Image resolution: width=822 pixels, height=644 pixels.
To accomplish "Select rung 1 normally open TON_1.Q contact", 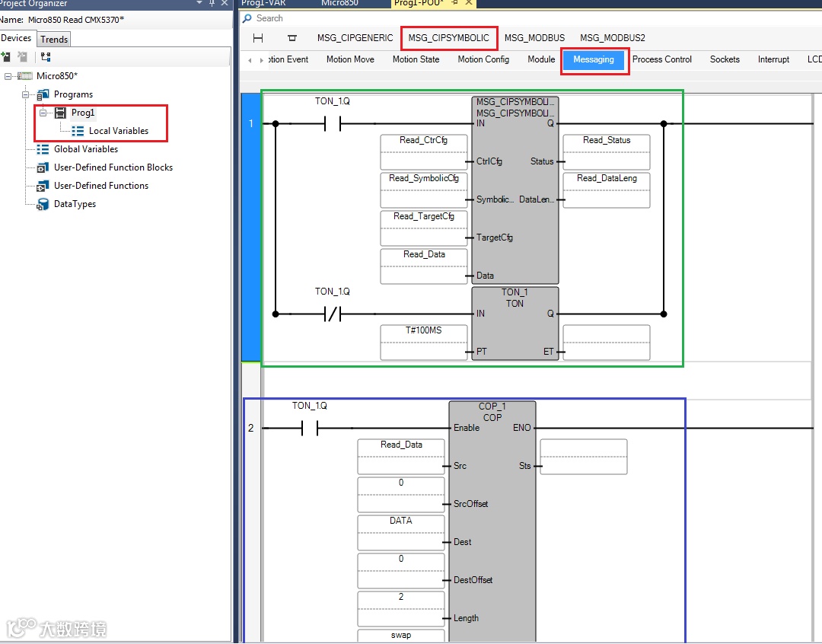I will [x=333, y=124].
